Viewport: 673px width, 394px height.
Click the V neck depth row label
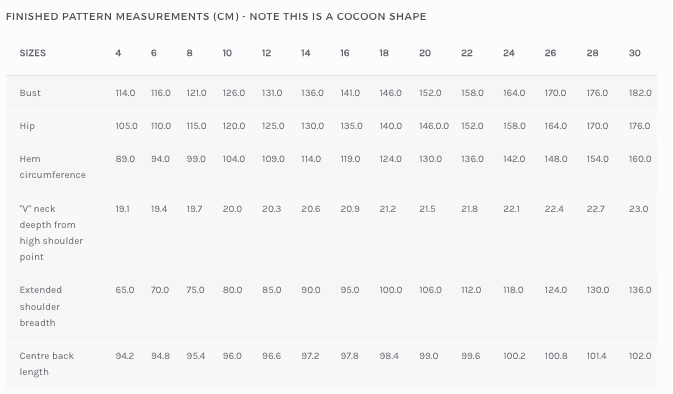(x=51, y=233)
